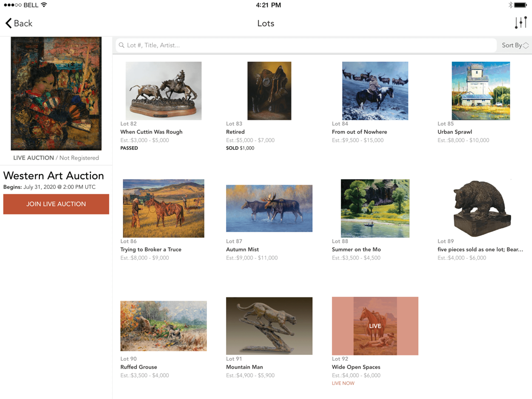Select the Trying to Broker a Truce lot
This screenshot has height=399, width=532.
(x=163, y=208)
